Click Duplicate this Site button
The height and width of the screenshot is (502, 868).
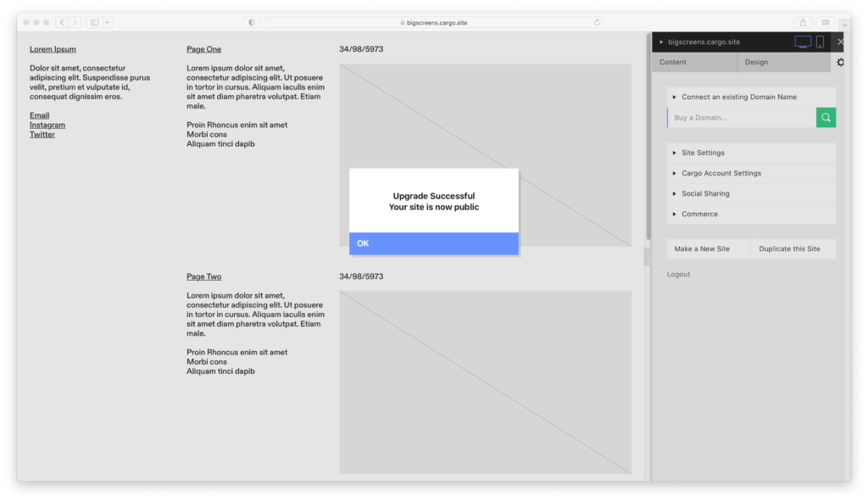point(789,248)
